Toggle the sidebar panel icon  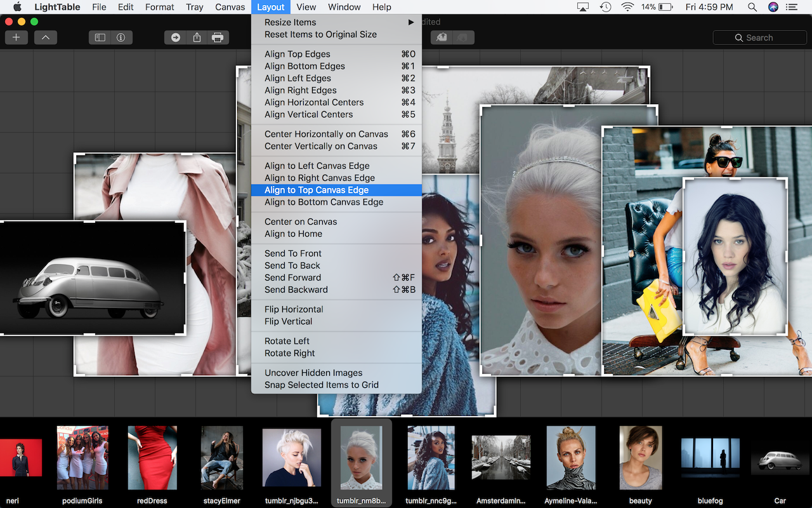pyautogui.click(x=100, y=37)
